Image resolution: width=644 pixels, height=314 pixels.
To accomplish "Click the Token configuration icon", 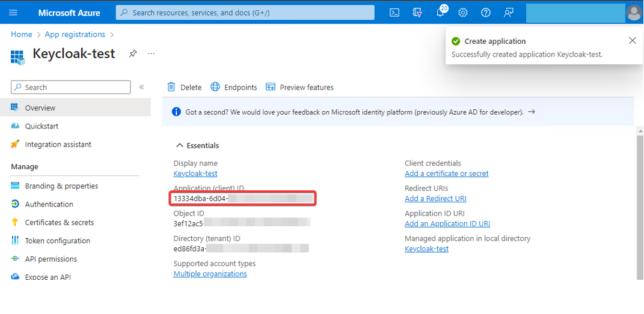I will click(x=15, y=240).
